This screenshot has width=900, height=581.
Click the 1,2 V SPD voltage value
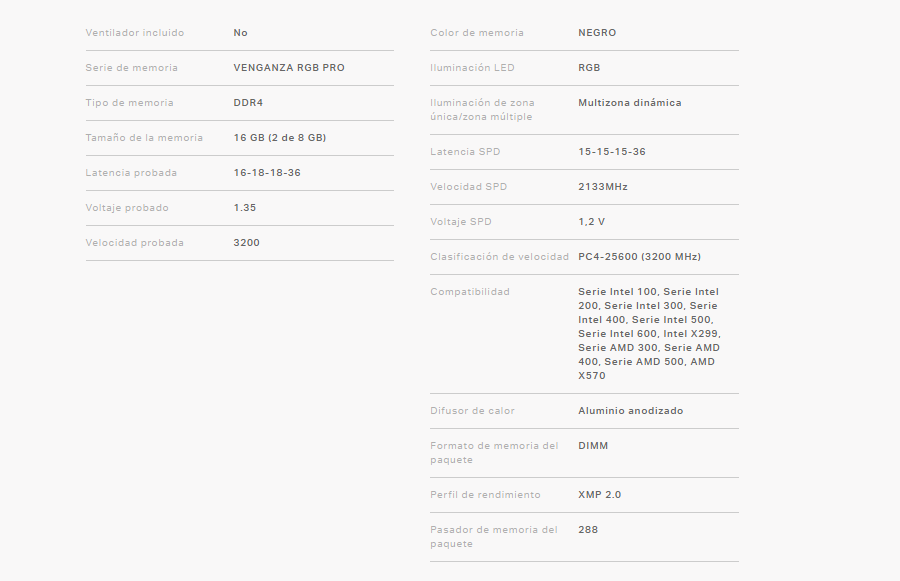tap(591, 222)
